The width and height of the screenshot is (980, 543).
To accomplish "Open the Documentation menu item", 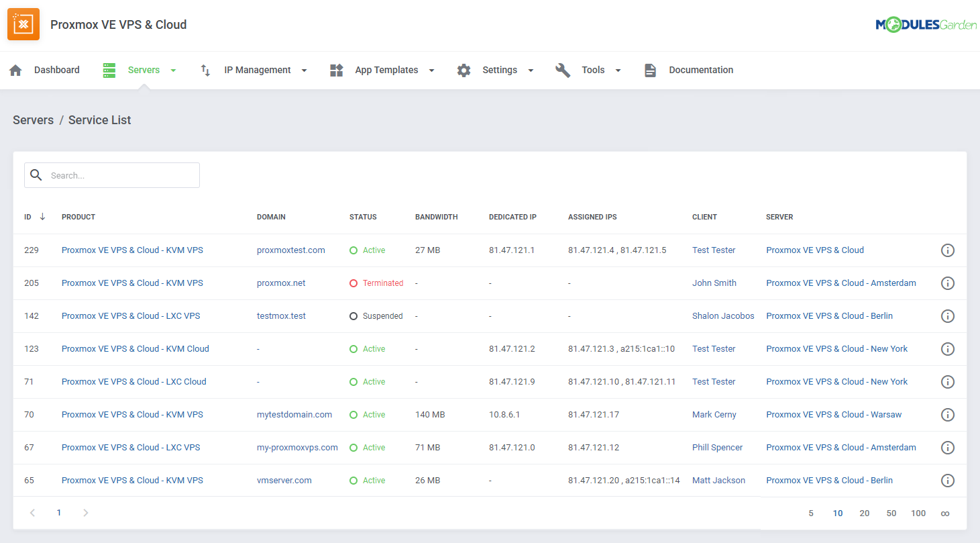I will coord(700,69).
